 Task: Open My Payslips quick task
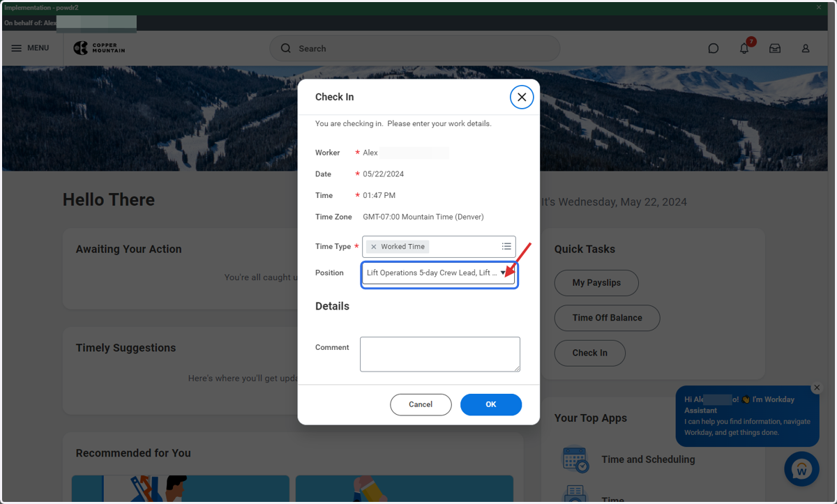point(596,282)
